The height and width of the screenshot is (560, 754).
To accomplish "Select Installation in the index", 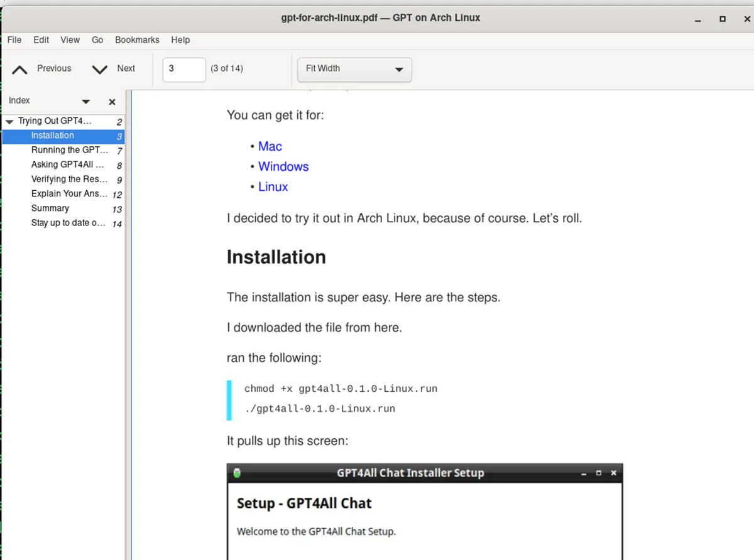I will tap(63, 136).
